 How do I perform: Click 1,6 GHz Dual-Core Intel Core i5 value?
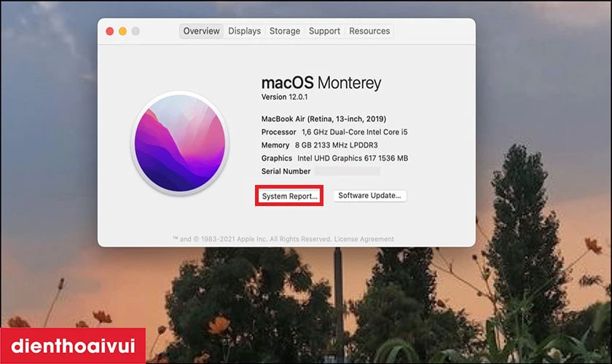tap(354, 132)
